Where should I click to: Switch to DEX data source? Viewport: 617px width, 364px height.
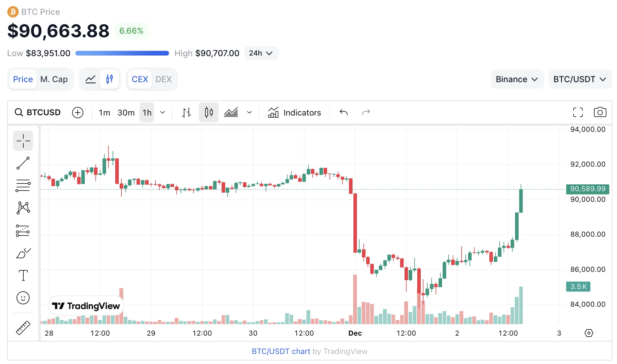pos(163,79)
